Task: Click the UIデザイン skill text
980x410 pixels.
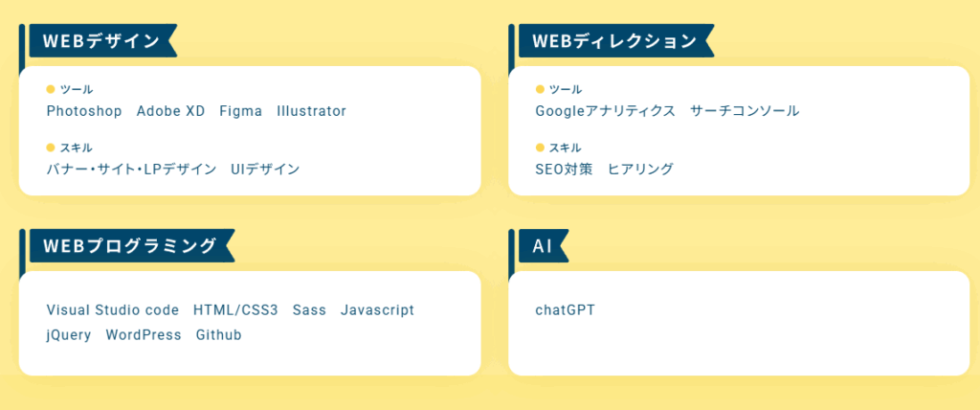Action: coord(265,169)
